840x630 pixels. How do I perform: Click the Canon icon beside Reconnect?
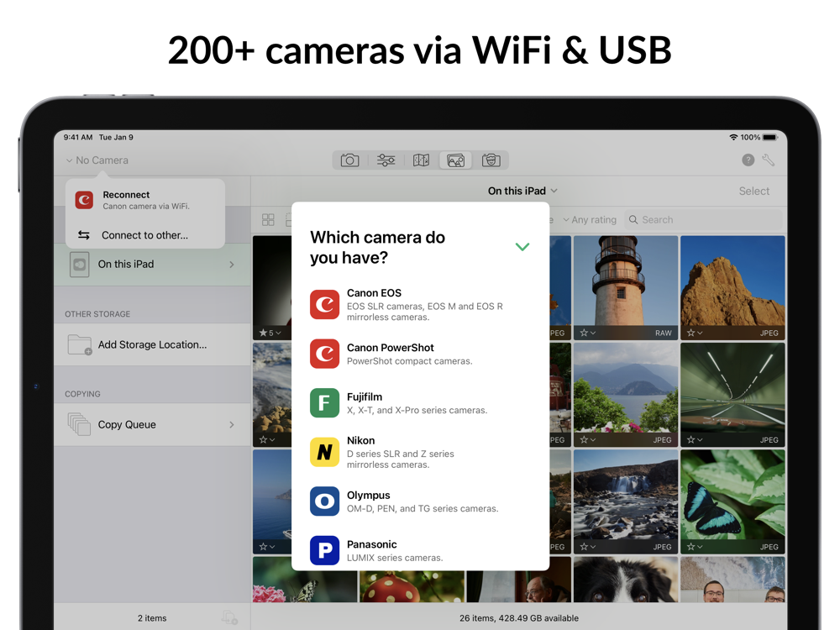84,200
